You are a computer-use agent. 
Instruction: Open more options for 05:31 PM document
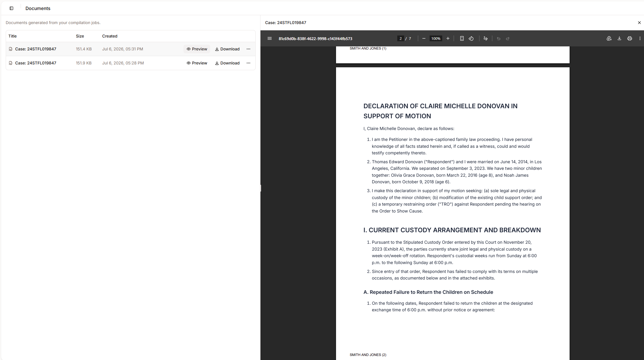tap(248, 49)
